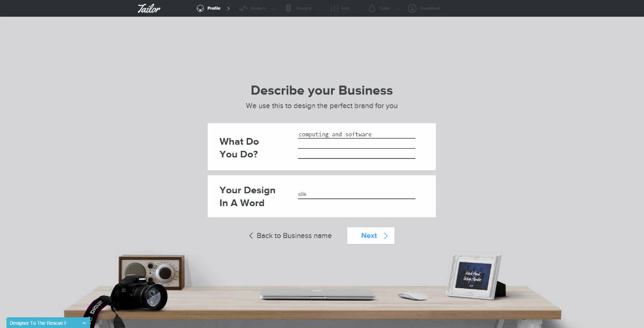Image resolution: width=644 pixels, height=328 pixels.
Task: Click the Tailor logo
Action: click(x=149, y=8)
